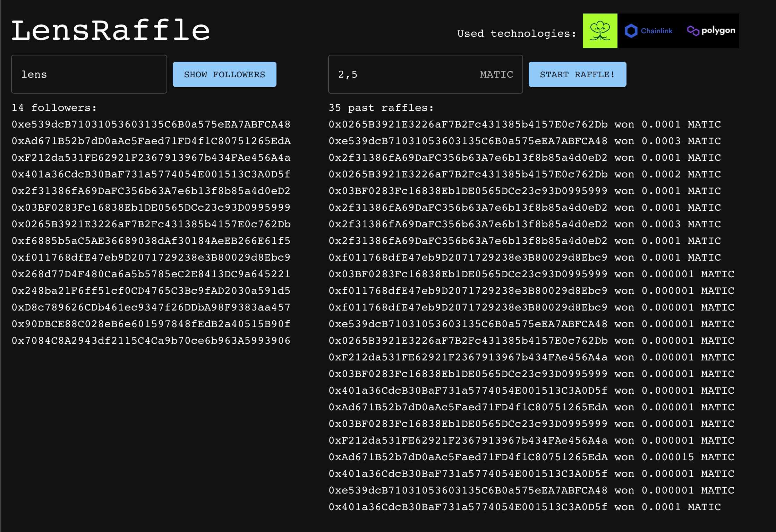Click raffle row 0x0265B392… won 0.0002 MATIC
The height and width of the screenshot is (532, 776).
pyautogui.click(x=525, y=174)
